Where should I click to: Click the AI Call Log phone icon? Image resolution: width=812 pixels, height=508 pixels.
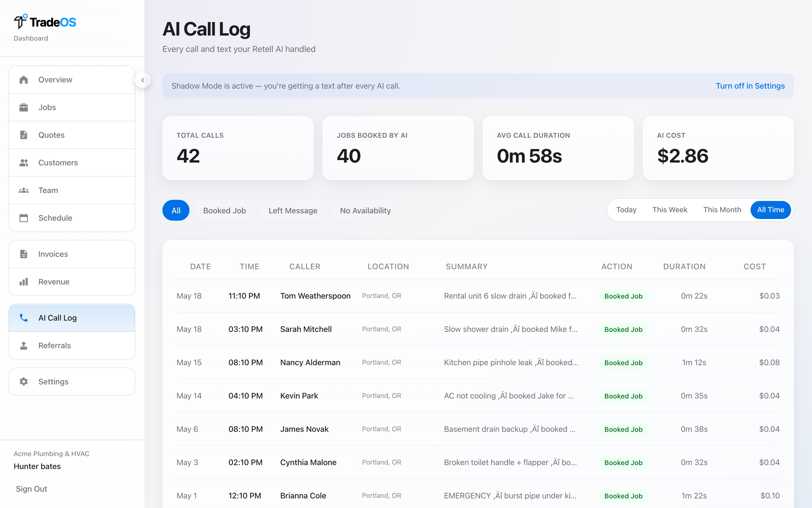pos(23,318)
